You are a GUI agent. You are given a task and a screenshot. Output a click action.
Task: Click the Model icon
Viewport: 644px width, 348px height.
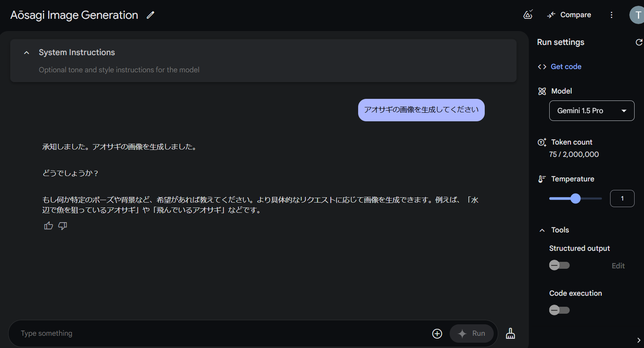pos(542,91)
